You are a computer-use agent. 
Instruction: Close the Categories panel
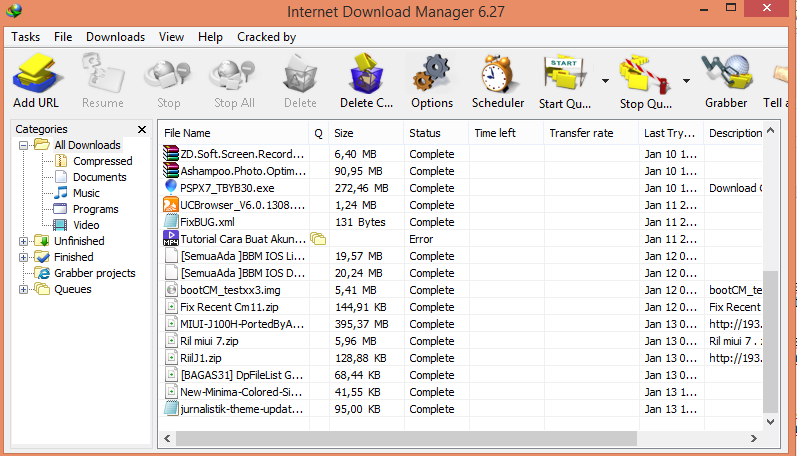tap(142, 129)
